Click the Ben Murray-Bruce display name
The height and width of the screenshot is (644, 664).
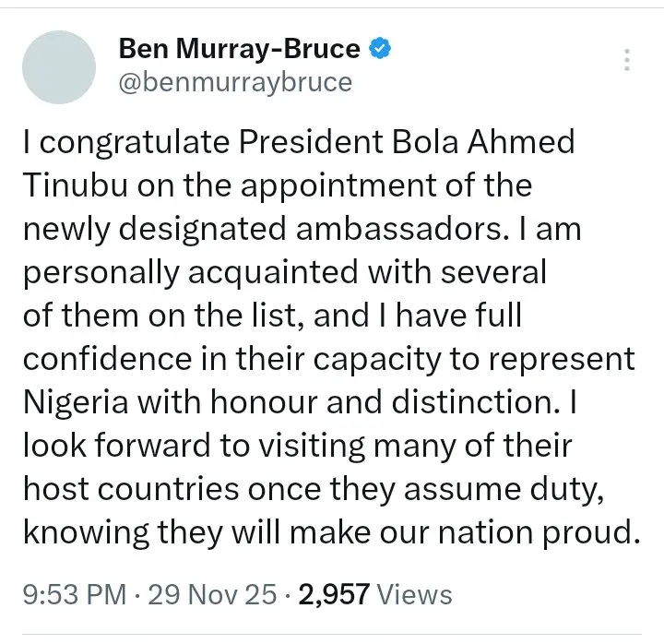coord(239,50)
